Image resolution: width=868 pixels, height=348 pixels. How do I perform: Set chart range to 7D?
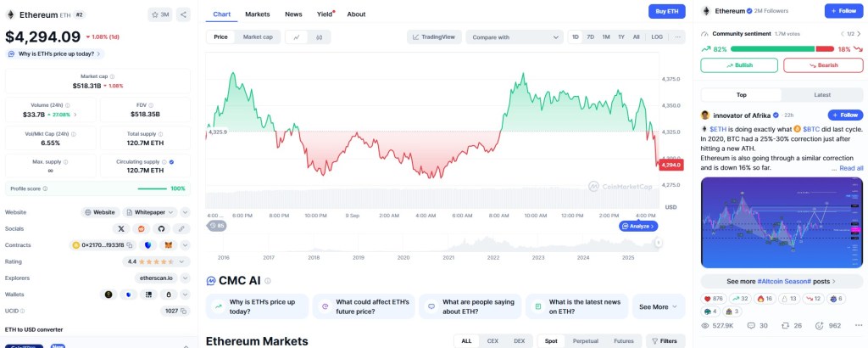click(591, 37)
